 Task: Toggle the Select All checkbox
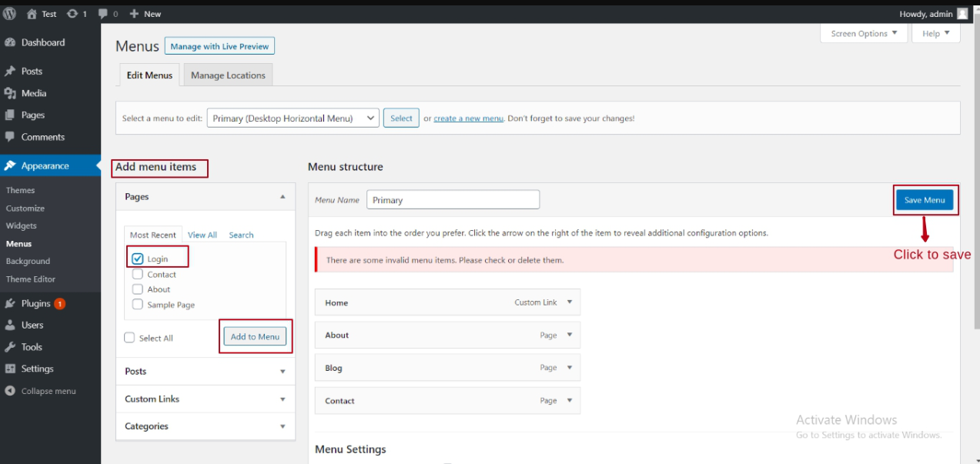point(129,337)
